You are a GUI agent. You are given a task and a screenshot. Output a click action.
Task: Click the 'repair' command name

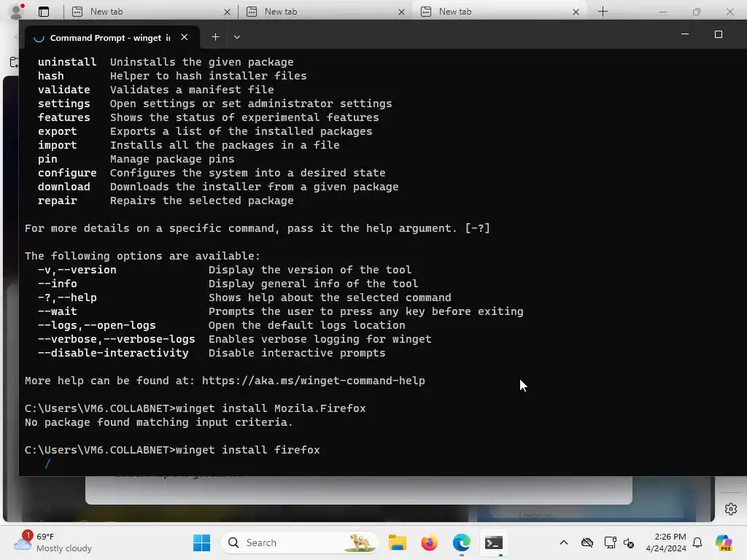[x=57, y=201]
